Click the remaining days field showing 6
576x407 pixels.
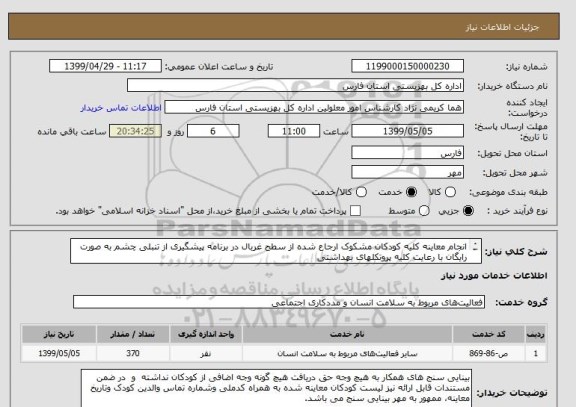[x=213, y=131]
